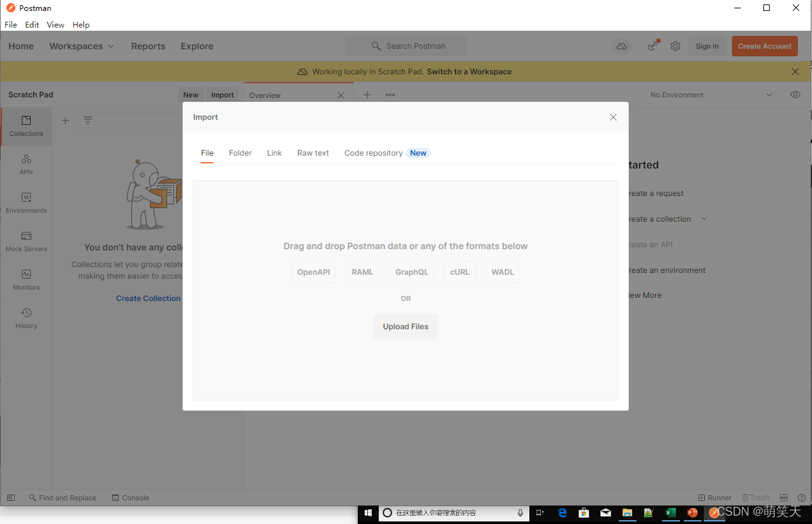Open the Windows Start menu
This screenshot has width=812, height=524.
tap(369, 513)
